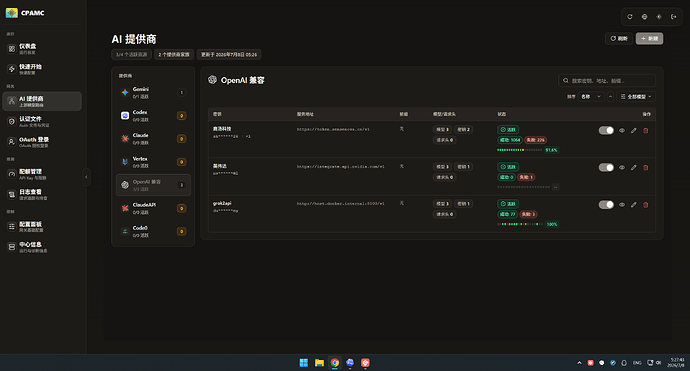The width and height of the screenshot is (690, 371).
Task: Click the 新建 create button
Action: coord(649,39)
